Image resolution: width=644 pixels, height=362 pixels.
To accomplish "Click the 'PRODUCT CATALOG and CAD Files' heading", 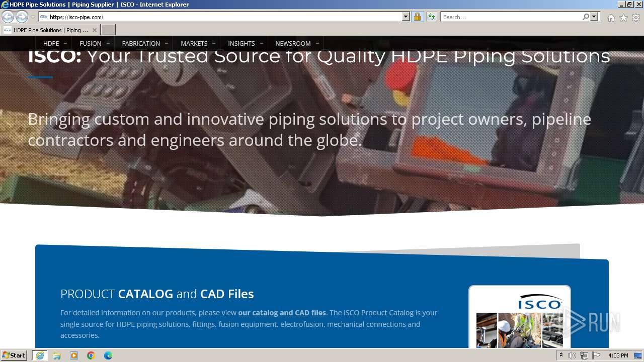I will pyautogui.click(x=157, y=294).
